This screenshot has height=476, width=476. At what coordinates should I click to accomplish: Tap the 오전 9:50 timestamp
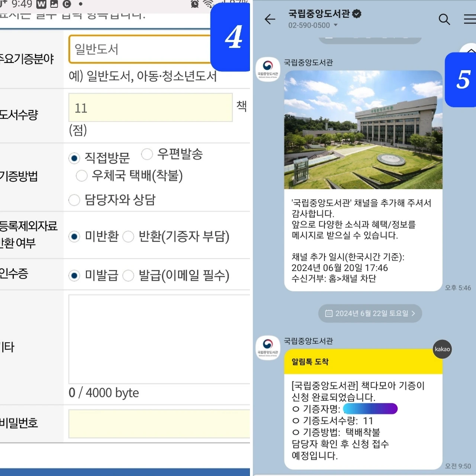coord(458,466)
